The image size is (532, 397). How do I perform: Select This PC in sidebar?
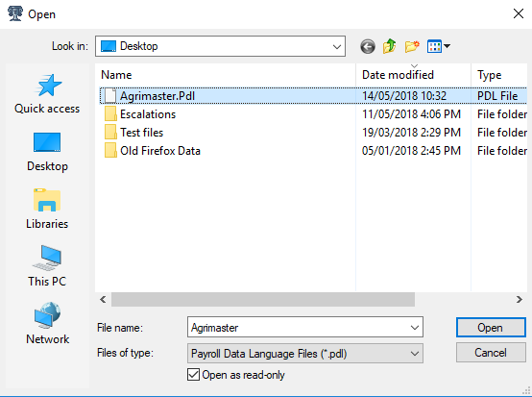coord(47,266)
